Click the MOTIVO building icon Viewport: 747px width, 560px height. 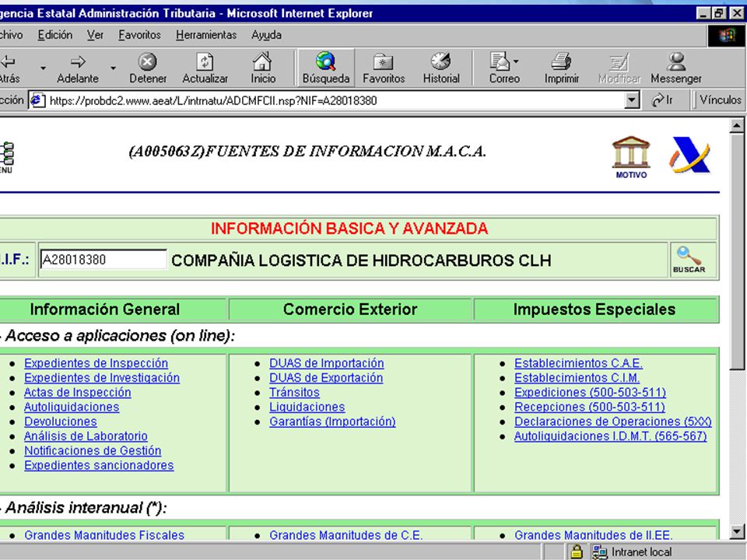click(631, 157)
